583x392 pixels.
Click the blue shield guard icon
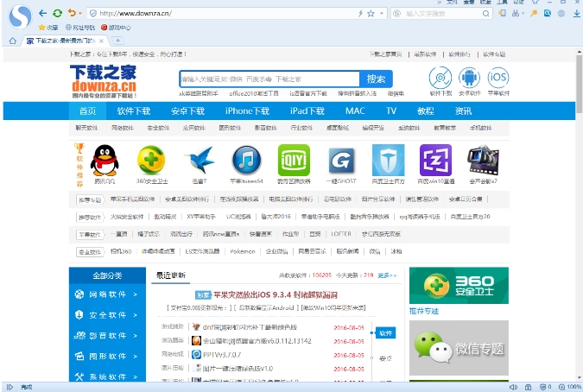(388, 160)
